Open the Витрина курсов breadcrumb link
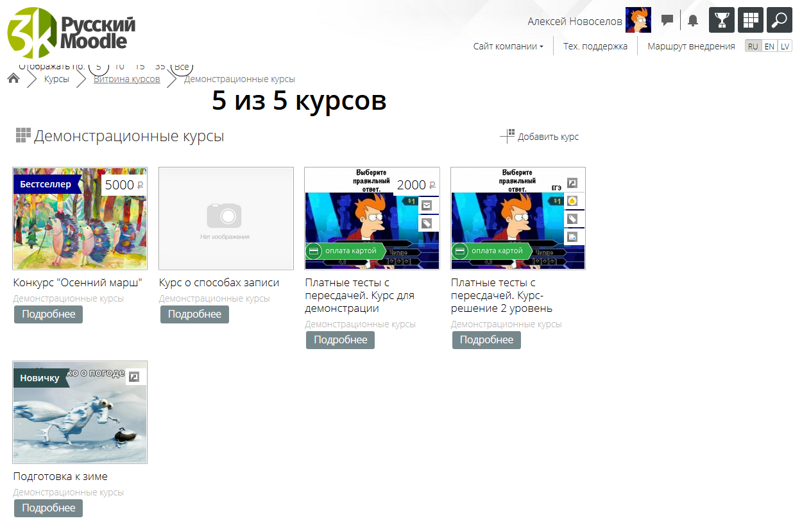Image resolution: width=802 pixels, height=532 pixels. [x=127, y=80]
